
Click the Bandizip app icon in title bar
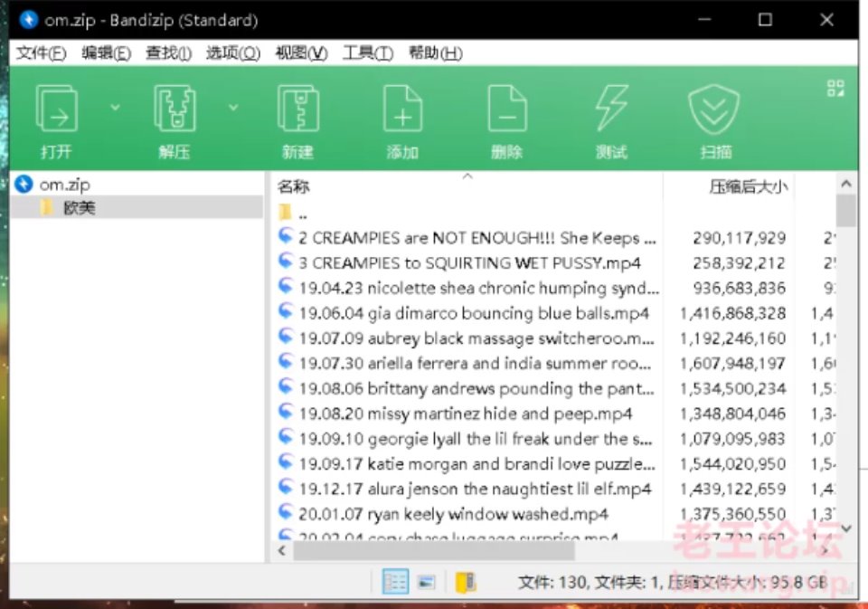tap(28, 20)
